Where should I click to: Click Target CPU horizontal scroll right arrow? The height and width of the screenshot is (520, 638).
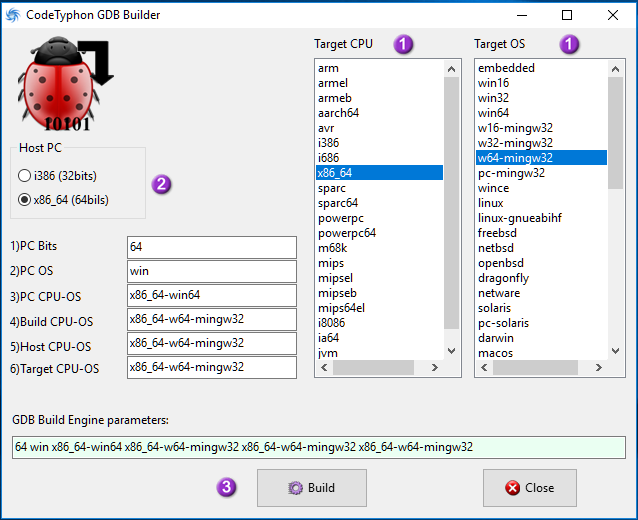tap(435, 367)
